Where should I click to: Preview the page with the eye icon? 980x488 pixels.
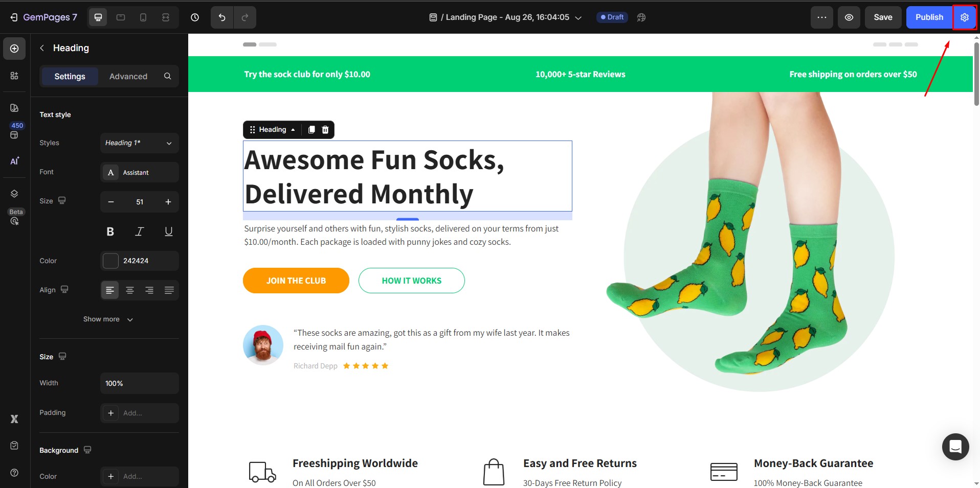pos(849,17)
